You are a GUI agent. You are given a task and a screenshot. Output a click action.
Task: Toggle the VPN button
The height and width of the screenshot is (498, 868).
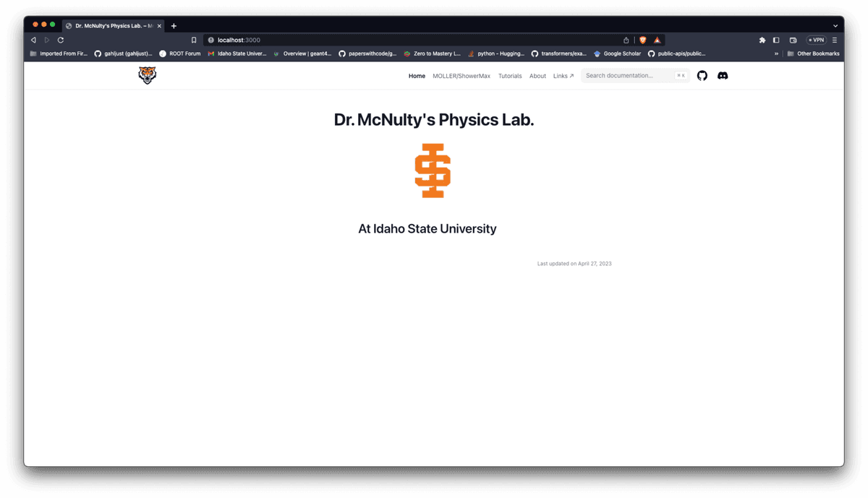point(816,40)
